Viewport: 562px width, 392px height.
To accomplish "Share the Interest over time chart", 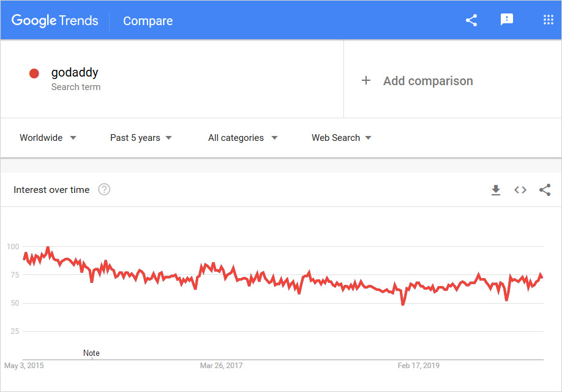I will [x=545, y=190].
